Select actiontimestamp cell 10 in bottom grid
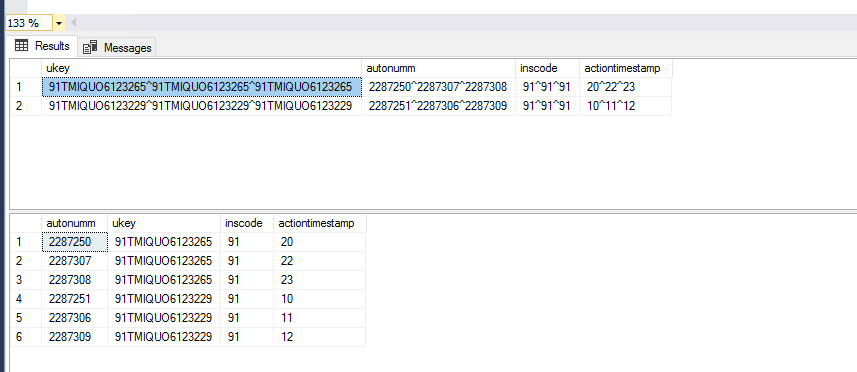 (x=320, y=299)
